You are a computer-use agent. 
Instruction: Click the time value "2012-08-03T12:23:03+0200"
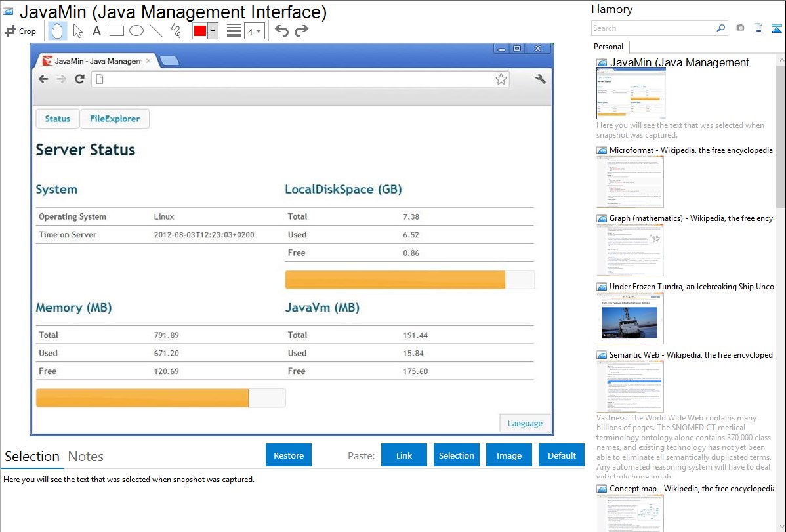point(204,235)
